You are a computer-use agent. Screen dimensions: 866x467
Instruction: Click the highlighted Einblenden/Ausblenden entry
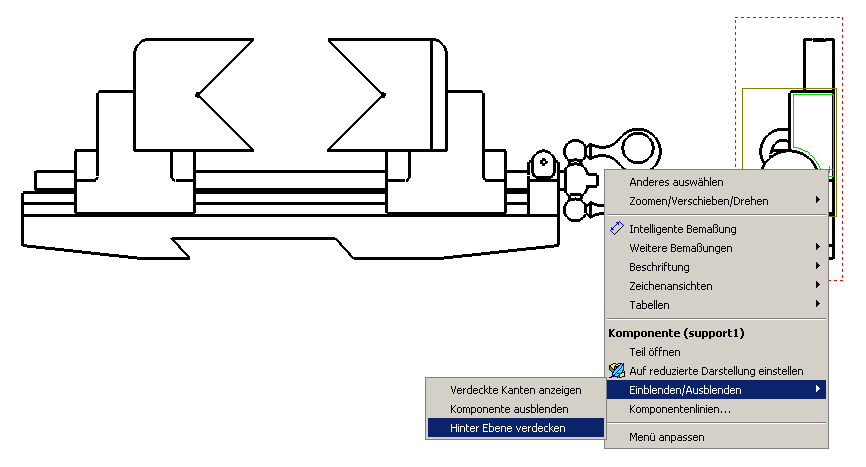[716, 390]
